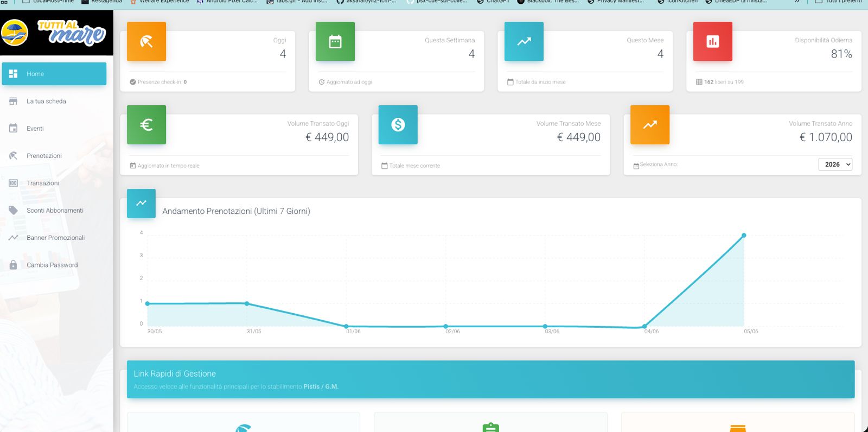Click calendar icon beside Totale da inizio mese

pos(510,82)
